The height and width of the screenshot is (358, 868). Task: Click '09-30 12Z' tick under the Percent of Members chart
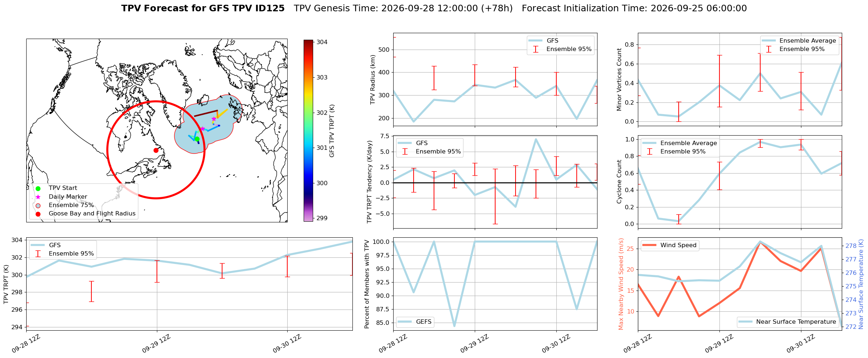556,343
